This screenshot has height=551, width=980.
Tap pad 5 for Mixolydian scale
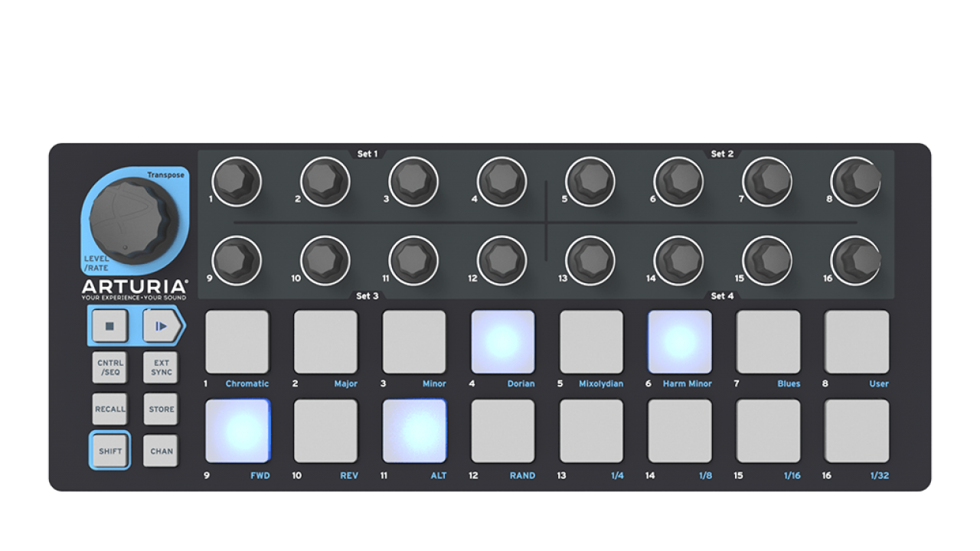coord(591,341)
